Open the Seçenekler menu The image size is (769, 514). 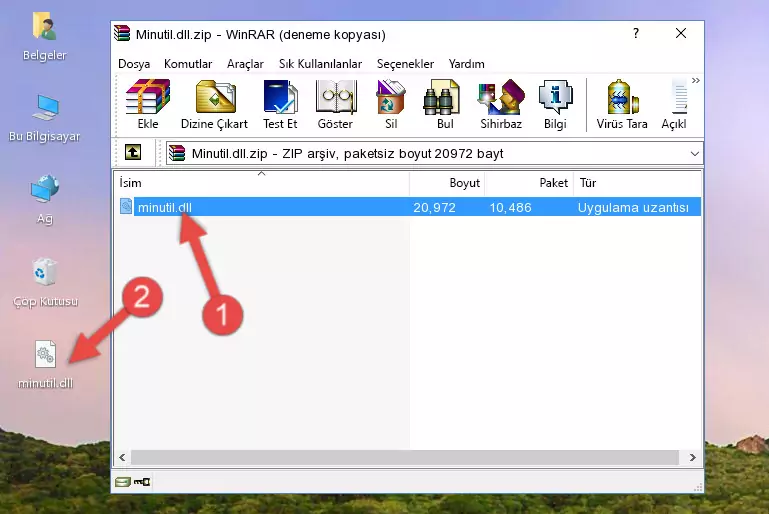(405, 64)
